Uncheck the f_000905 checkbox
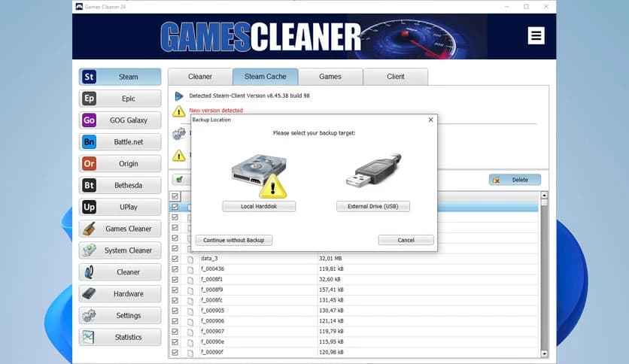The height and width of the screenshot is (364, 629). (175, 311)
